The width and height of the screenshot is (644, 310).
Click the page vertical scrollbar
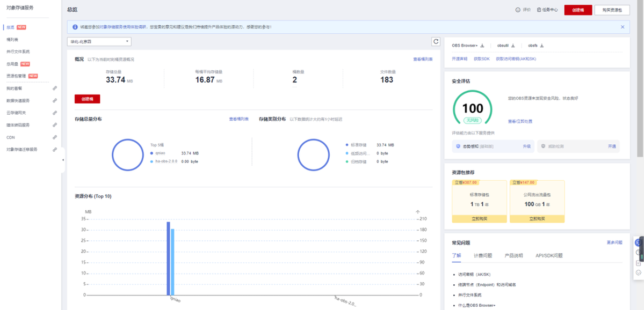click(640, 78)
